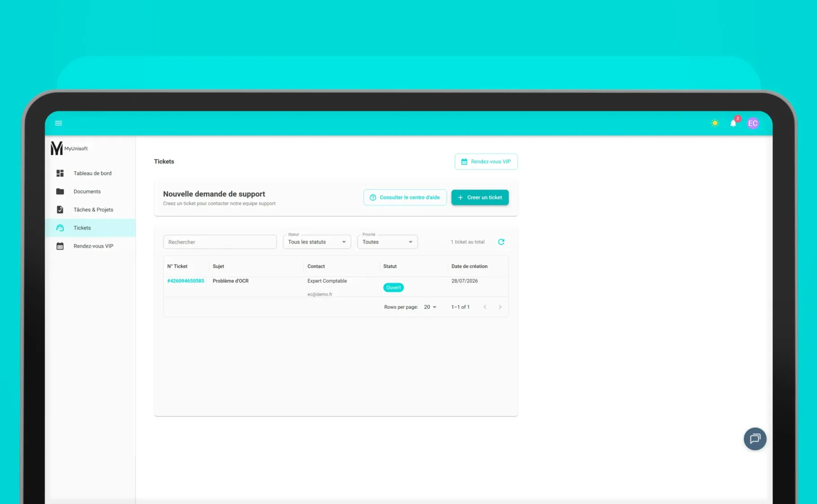Click Expert Comptable contact name
The width and height of the screenshot is (817, 504).
coord(327,281)
